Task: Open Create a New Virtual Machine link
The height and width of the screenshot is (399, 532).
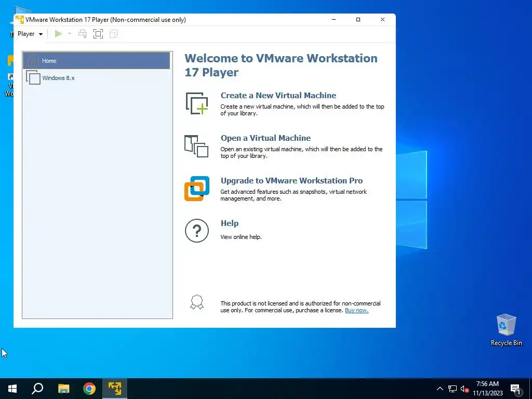Action: click(x=278, y=96)
